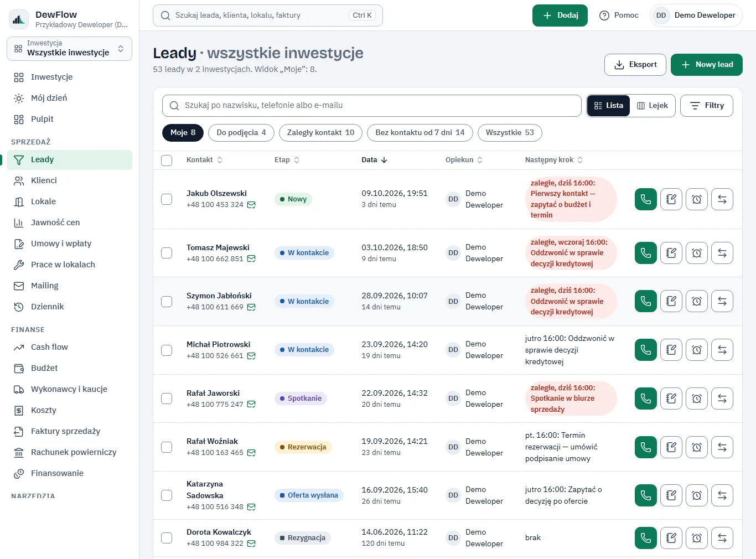Select the Dorota Kowalczyk row checkbox

pos(167,538)
